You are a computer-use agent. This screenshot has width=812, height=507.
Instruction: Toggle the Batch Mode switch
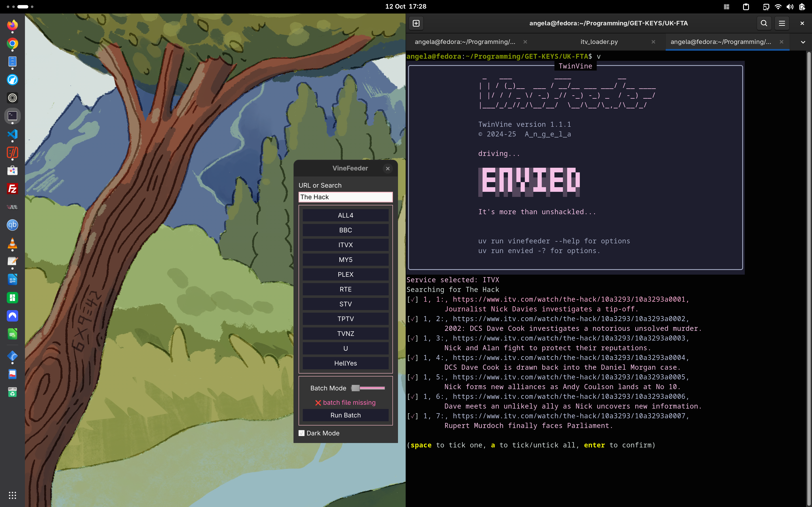tap(368, 388)
